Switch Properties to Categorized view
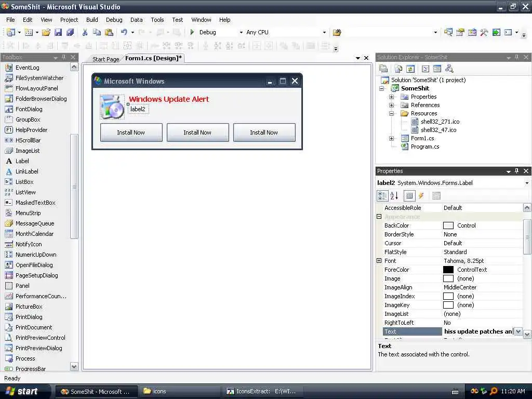532x399 pixels. pyautogui.click(x=382, y=196)
